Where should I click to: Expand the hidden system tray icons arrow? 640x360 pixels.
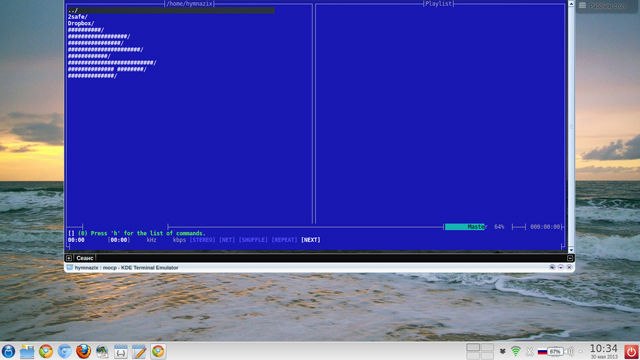click(580, 351)
